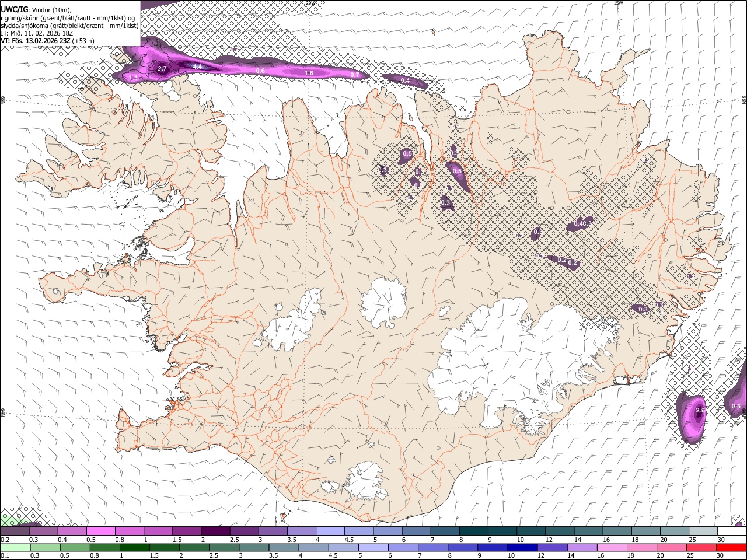Screen dimensions: 747x560
Task: Click the upper legend swatch between 0.4 and 0.5
Action: [x=72, y=531]
